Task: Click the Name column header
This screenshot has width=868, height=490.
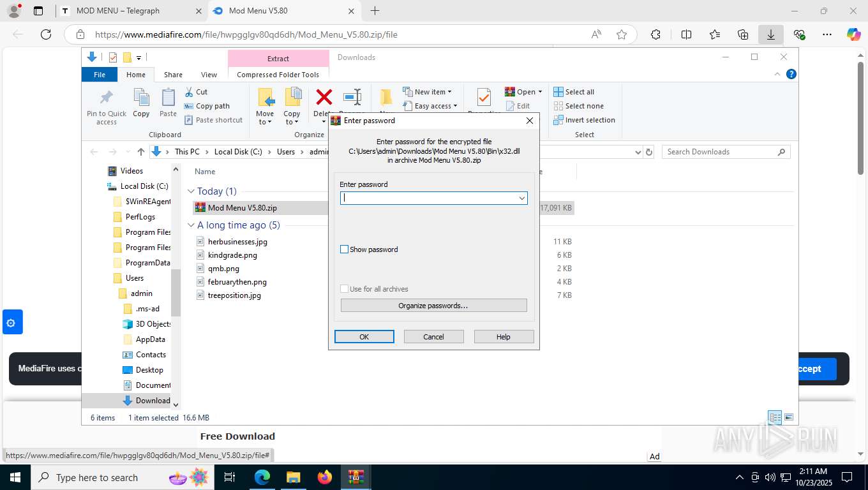Action: 205,172
